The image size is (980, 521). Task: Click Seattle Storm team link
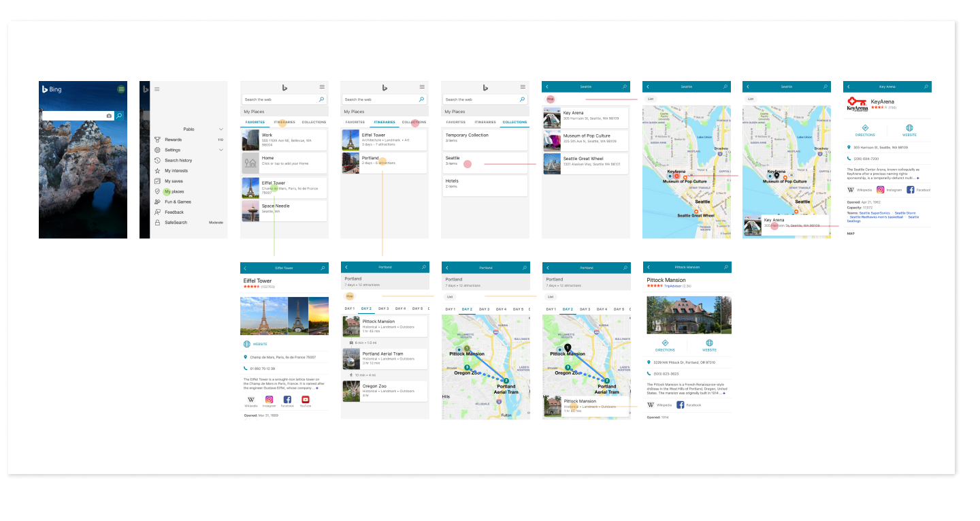(x=905, y=213)
